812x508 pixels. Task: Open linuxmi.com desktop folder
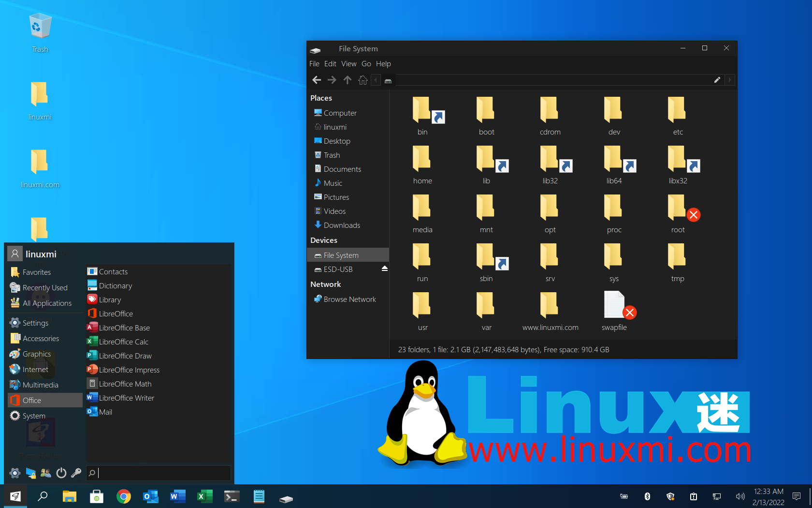click(x=40, y=168)
